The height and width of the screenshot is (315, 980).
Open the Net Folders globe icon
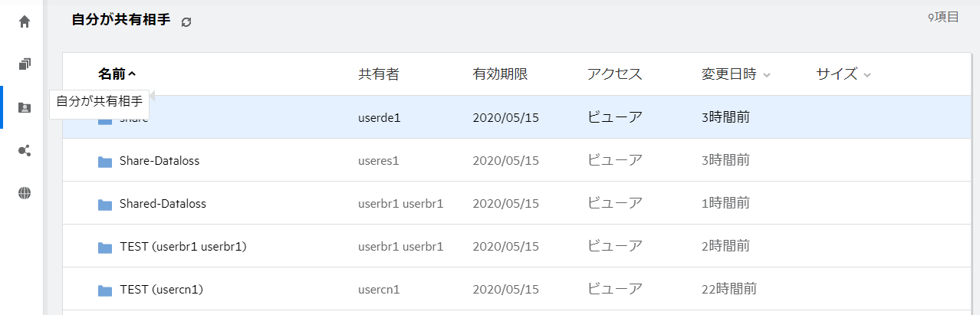[25, 193]
